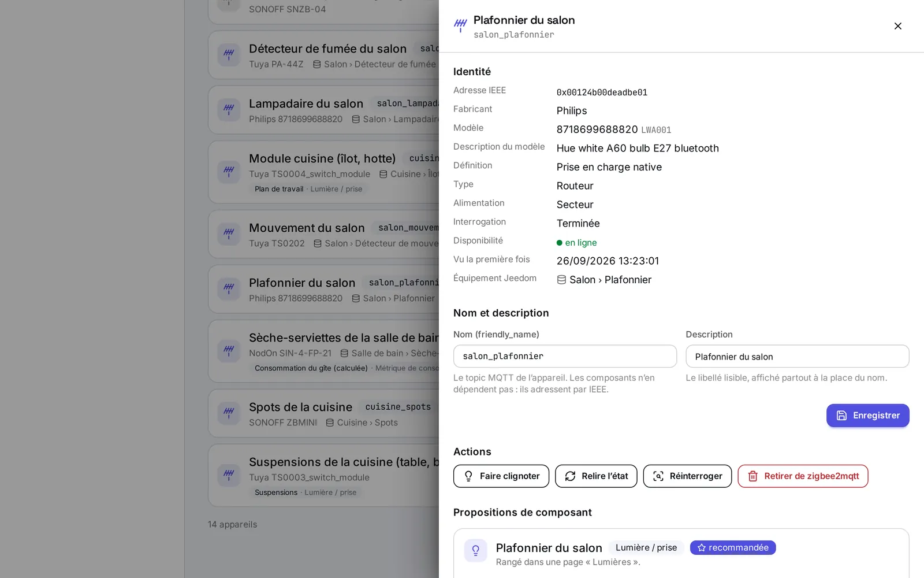The height and width of the screenshot is (578, 924).
Task: Click the trash icon on Retirer de zigbee2mqtt
Action: [752, 476]
